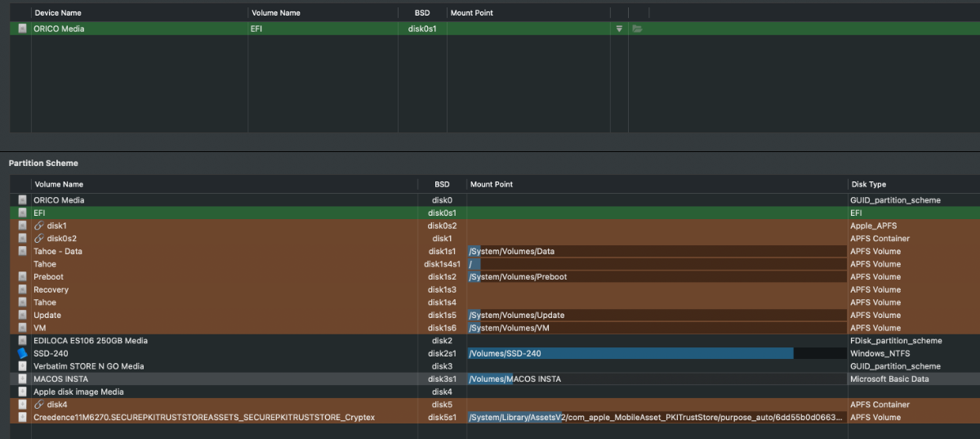Sort by the Disk Type column header
980x439 pixels.
click(x=868, y=185)
